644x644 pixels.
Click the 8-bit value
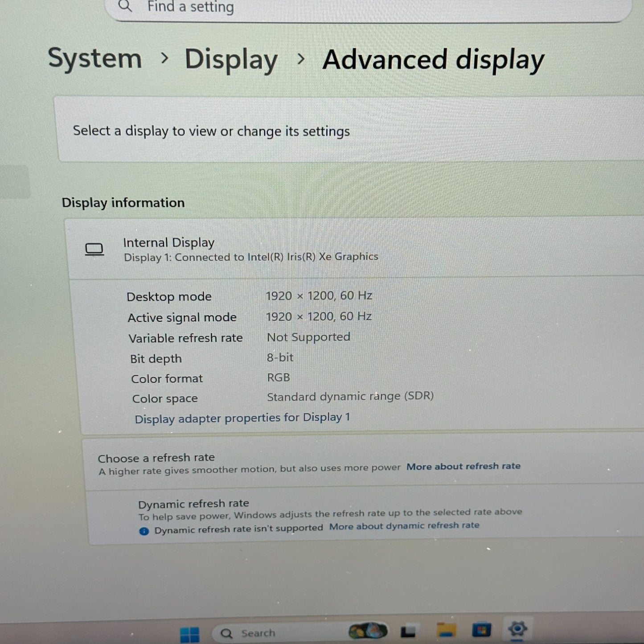tap(280, 357)
